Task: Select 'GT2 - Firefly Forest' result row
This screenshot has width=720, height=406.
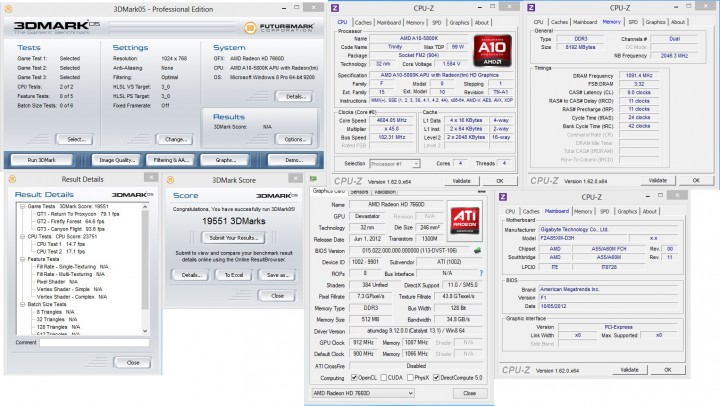Action: [x=70, y=221]
